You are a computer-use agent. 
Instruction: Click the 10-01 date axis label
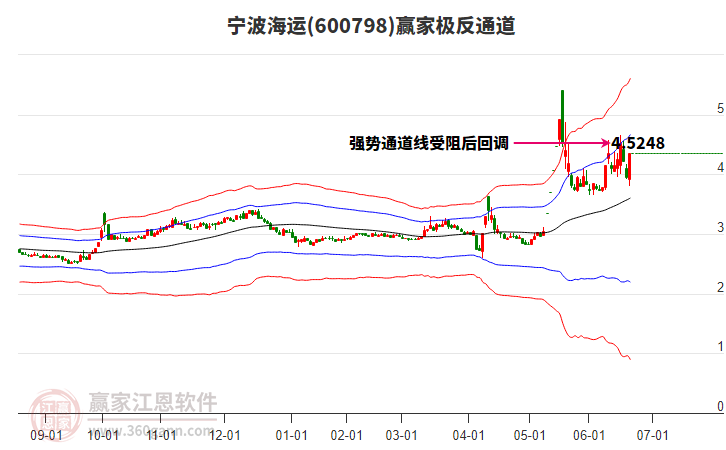(x=103, y=435)
